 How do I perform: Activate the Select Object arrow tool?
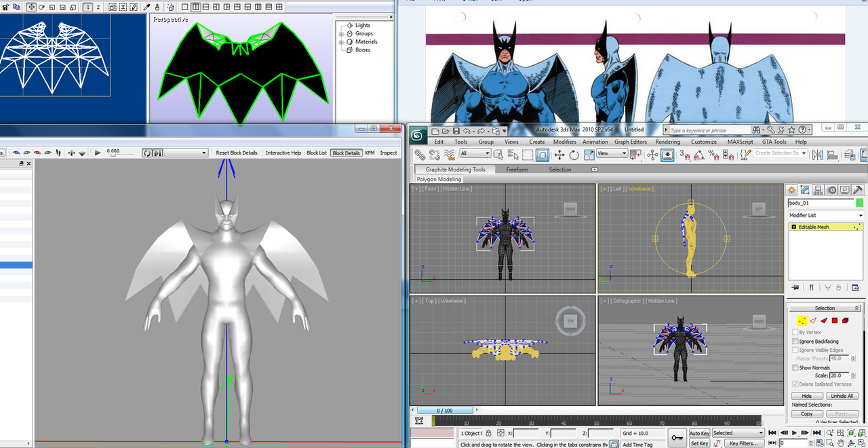point(498,155)
